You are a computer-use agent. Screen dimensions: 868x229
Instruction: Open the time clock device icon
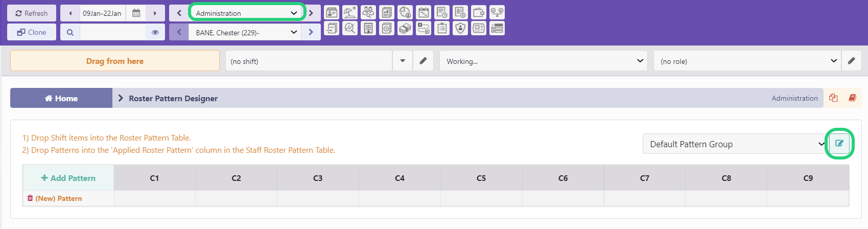(x=479, y=28)
